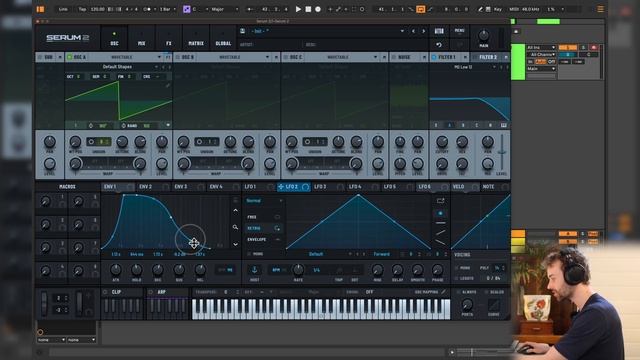The height and width of the screenshot is (360, 640).
Task: Open the hamburger menu at top right
Action: [x=600, y=9]
